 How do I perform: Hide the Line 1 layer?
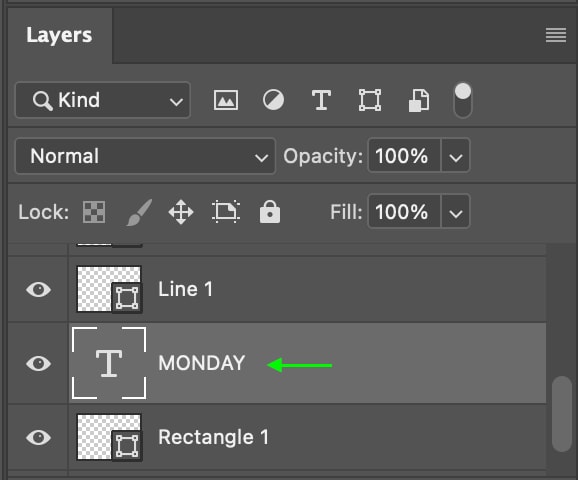tap(38, 289)
